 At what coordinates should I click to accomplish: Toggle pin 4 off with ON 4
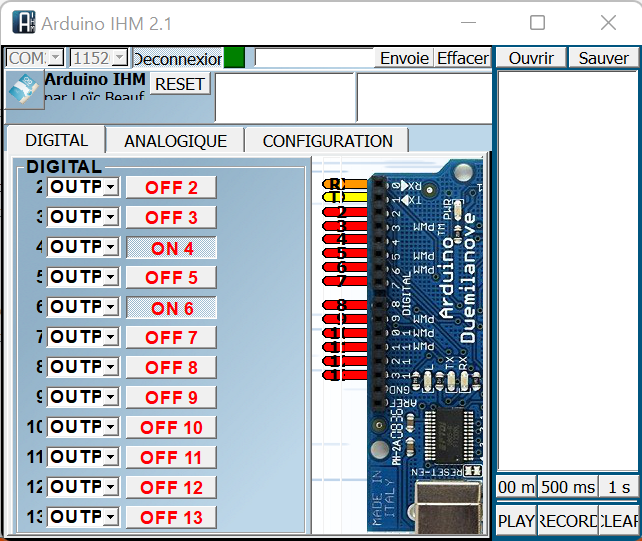(171, 248)
